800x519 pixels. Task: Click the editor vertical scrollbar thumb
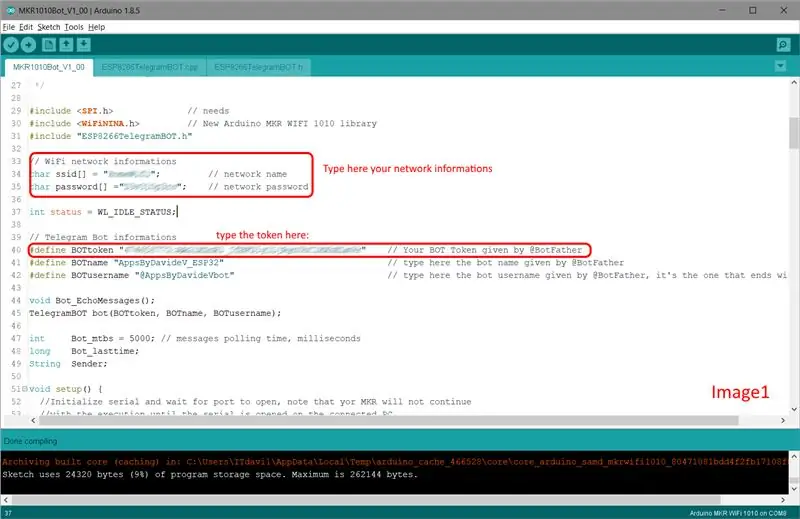pos(794,132)
